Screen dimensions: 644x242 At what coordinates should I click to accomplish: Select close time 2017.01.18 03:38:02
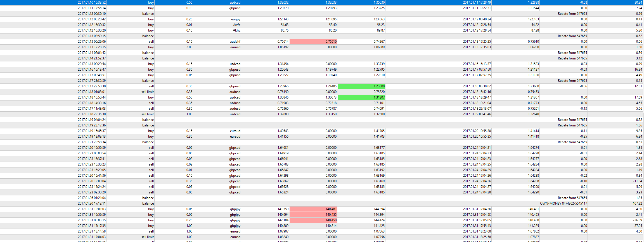(477, 86)
